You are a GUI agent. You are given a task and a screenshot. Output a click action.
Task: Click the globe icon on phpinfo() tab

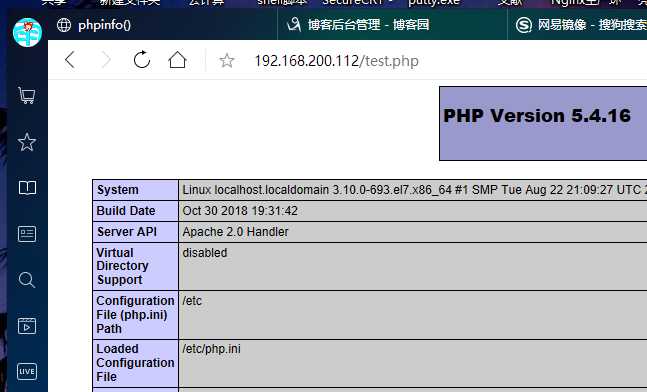pyautogui.click(x=64, y=25)
